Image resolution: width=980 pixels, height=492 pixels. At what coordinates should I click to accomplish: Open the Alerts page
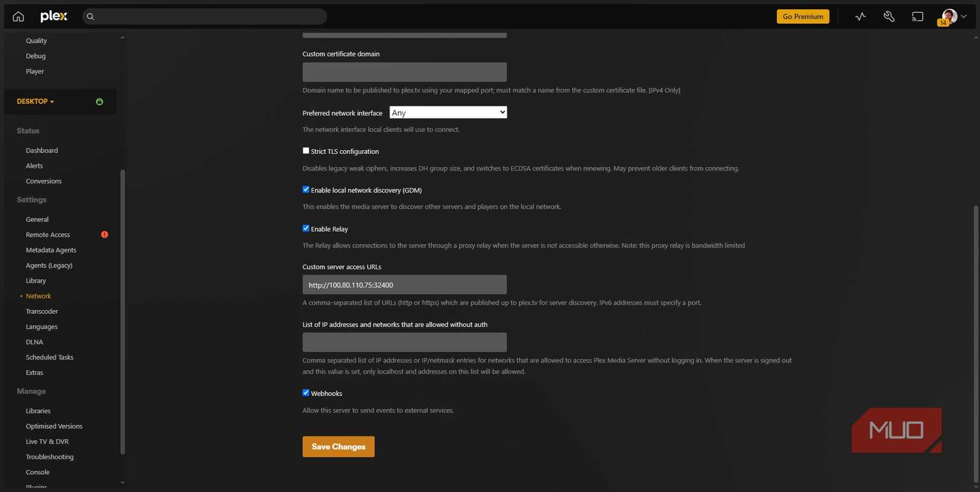coord(34,166)
